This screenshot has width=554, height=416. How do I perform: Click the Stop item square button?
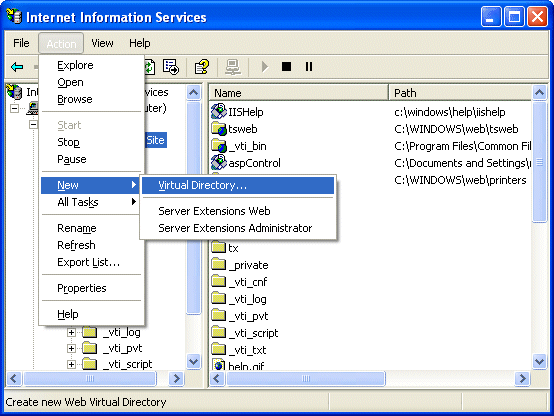pos(287,66)
